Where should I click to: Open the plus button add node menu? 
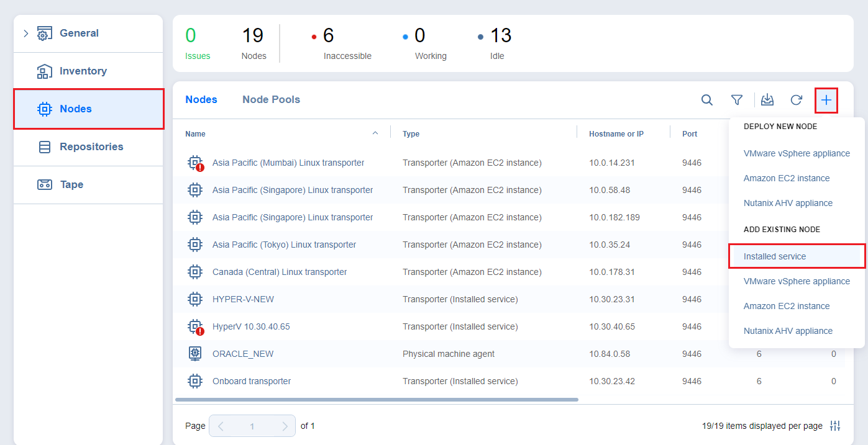pyautogui.click(x=826, y=99)
